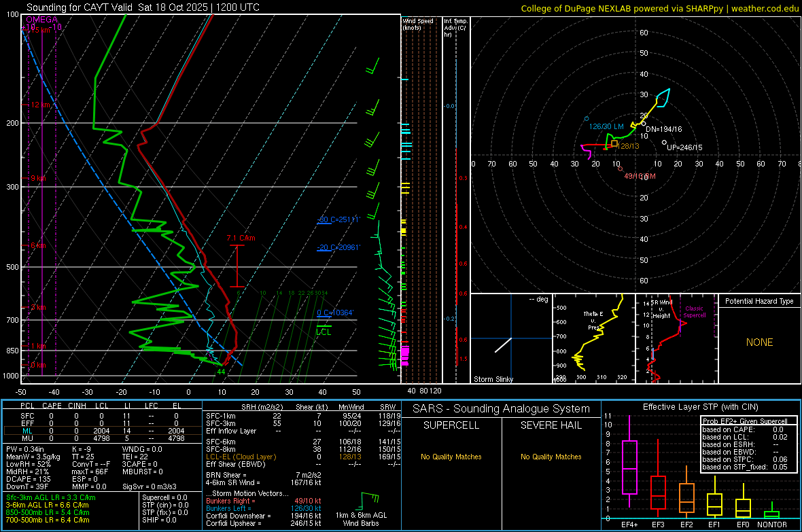Click the Corfidi Downshear = 194/16 kt line
This screenshot has height=532, width=802.
coord(264,516)
